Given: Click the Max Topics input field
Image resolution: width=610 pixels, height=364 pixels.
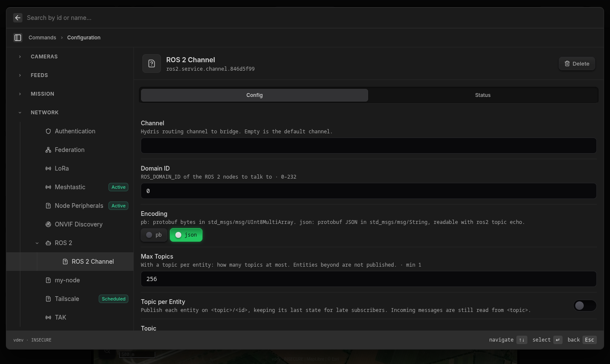Looking at the screenshot, I should (x=369, y=279).
